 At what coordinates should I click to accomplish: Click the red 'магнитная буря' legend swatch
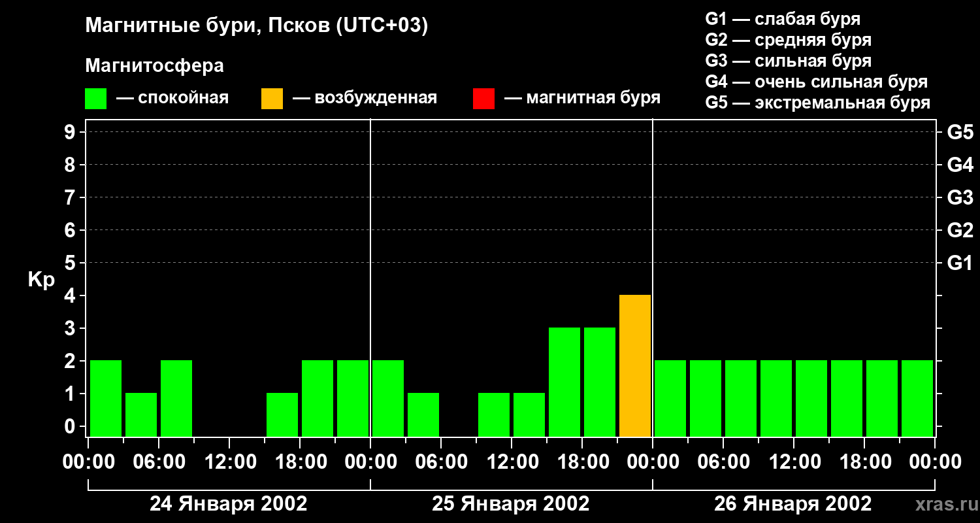point(483,98)
